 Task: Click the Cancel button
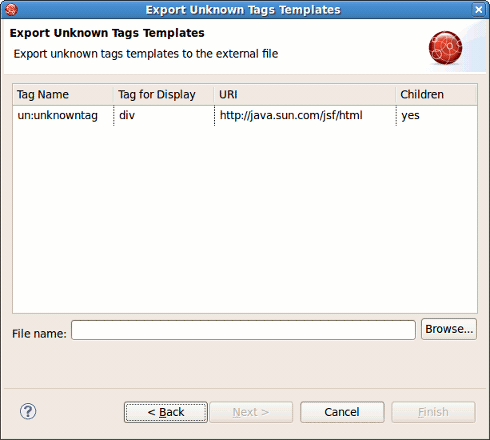pyautogui.click(x=342, y=412)
